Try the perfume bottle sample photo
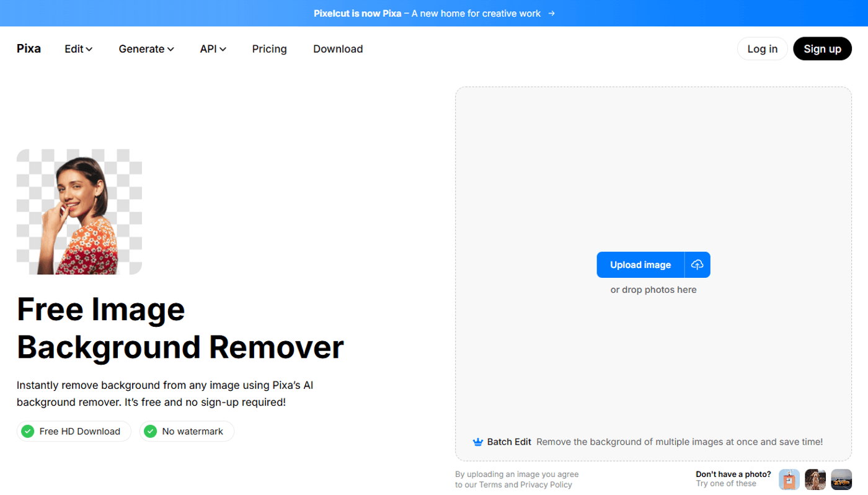The image size is (868, 495). coord(789,479)
